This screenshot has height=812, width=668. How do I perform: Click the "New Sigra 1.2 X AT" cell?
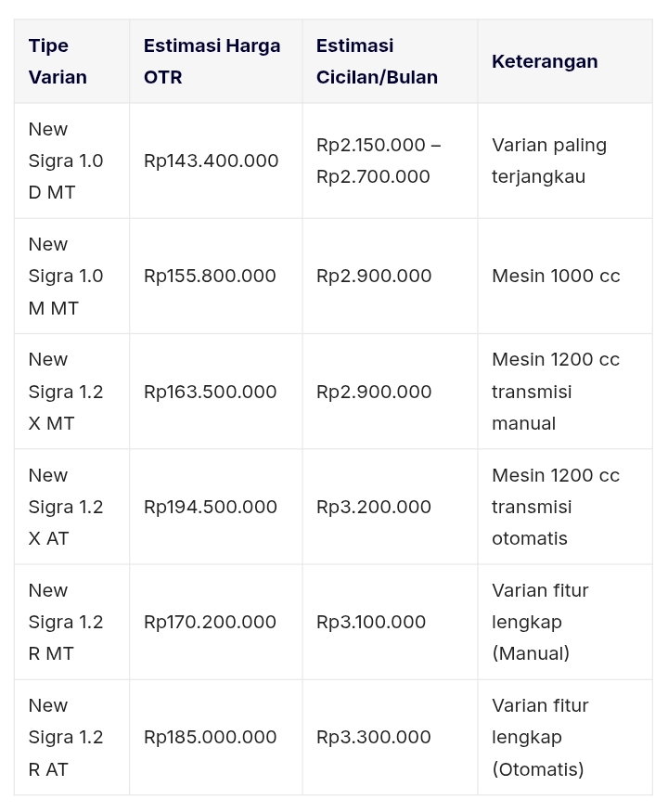click(66, 507)
